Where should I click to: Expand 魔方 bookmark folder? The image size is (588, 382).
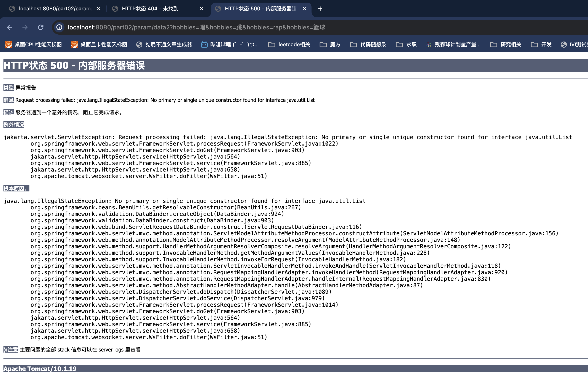[x=330, y=45]
